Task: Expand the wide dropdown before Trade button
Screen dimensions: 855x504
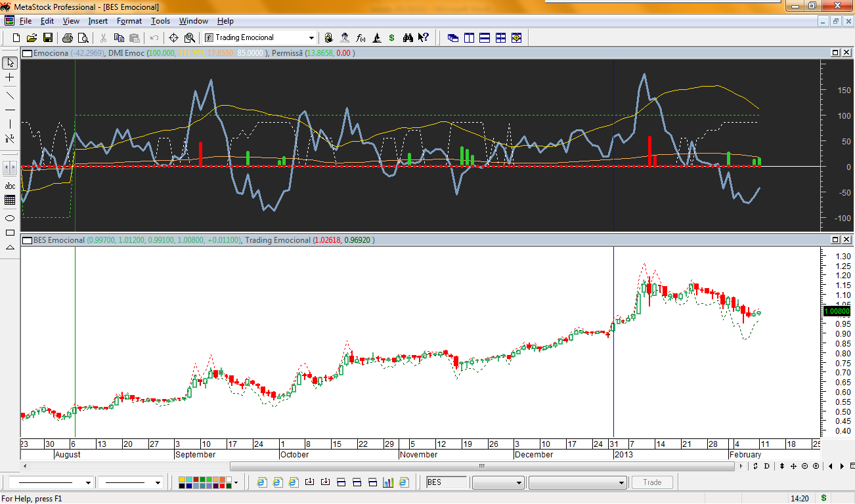Action: tap(621, 482)
